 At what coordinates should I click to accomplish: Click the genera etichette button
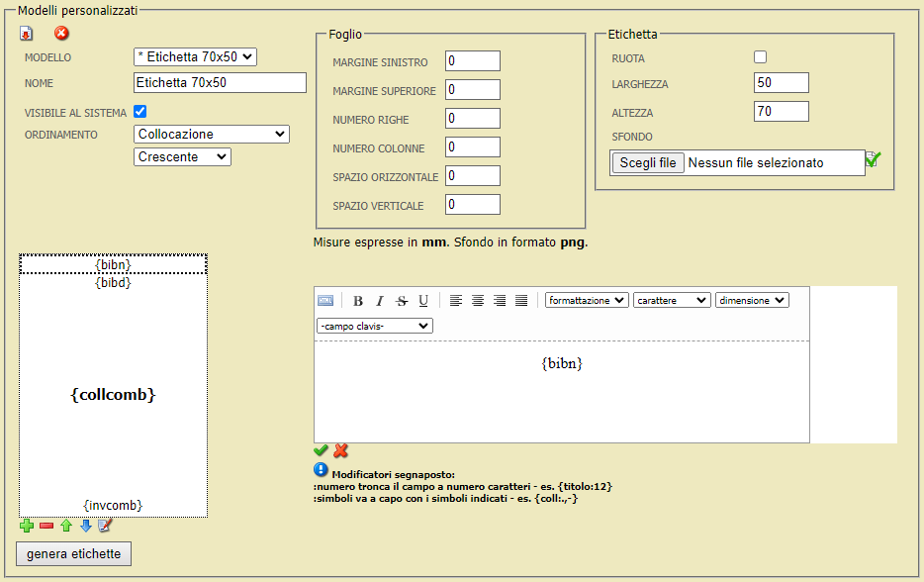(x=72, y=553)
